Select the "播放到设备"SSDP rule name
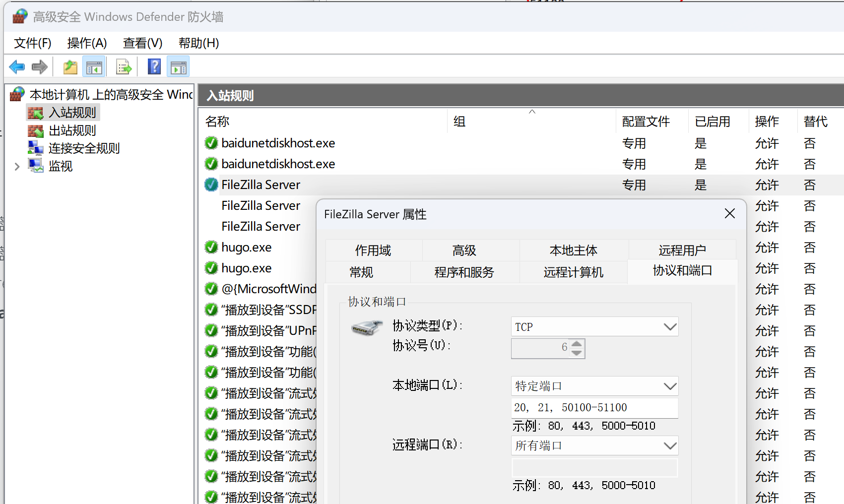The height and width of the screenshot is (504, 844). 269,310
